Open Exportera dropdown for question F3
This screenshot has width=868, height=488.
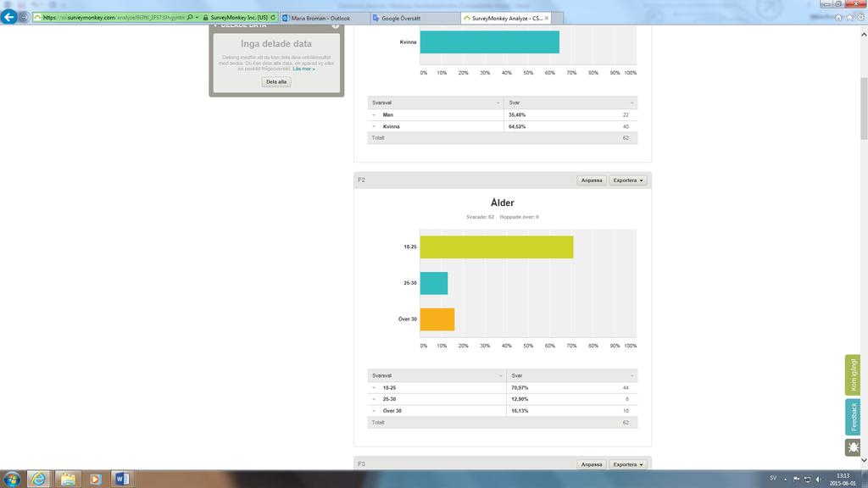tap(628, 464)
